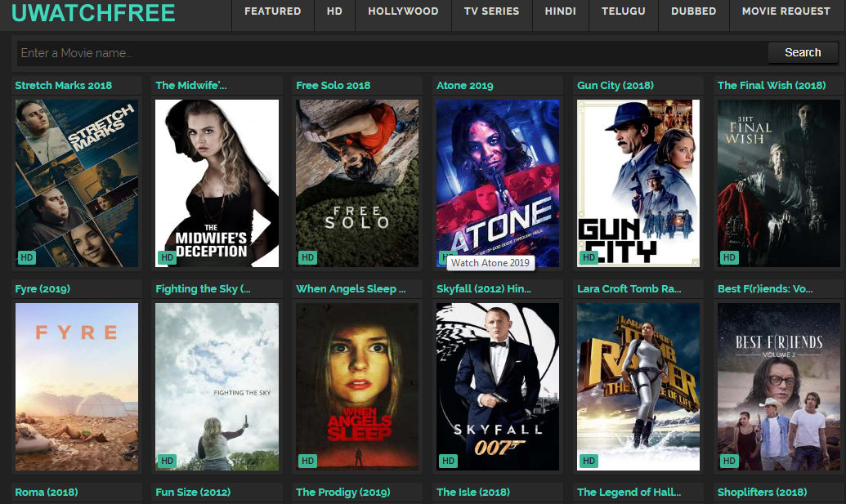Open The Isle (2018) title link
The height and width of the screenshot is (504, 846).
point(473,492)
